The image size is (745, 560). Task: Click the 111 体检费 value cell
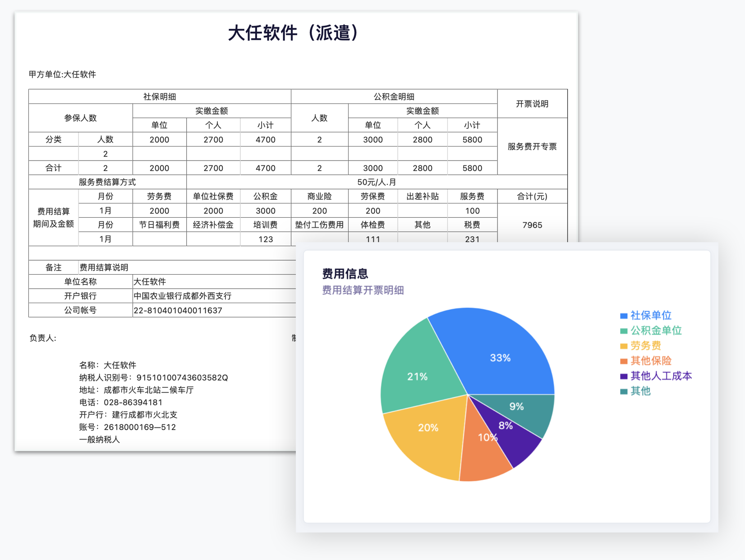(373, 238)
